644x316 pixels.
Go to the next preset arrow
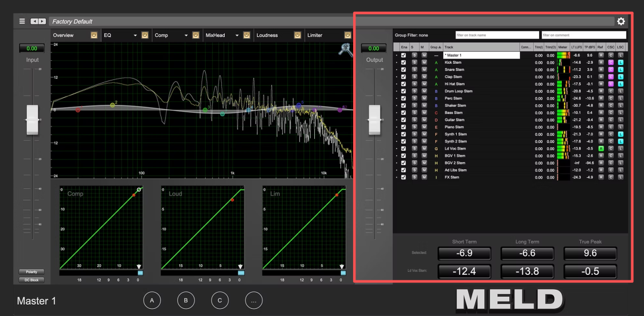pos(42,21)
